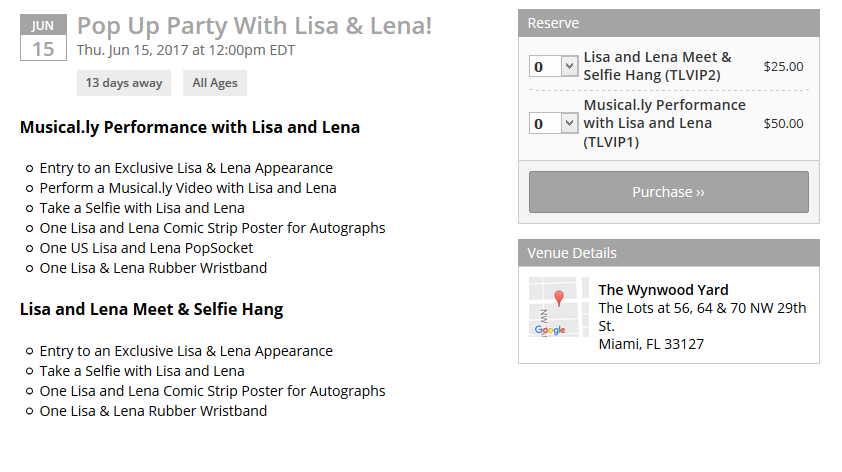
Task: Click the Pop Up Party event title
Action: [255, 25]
